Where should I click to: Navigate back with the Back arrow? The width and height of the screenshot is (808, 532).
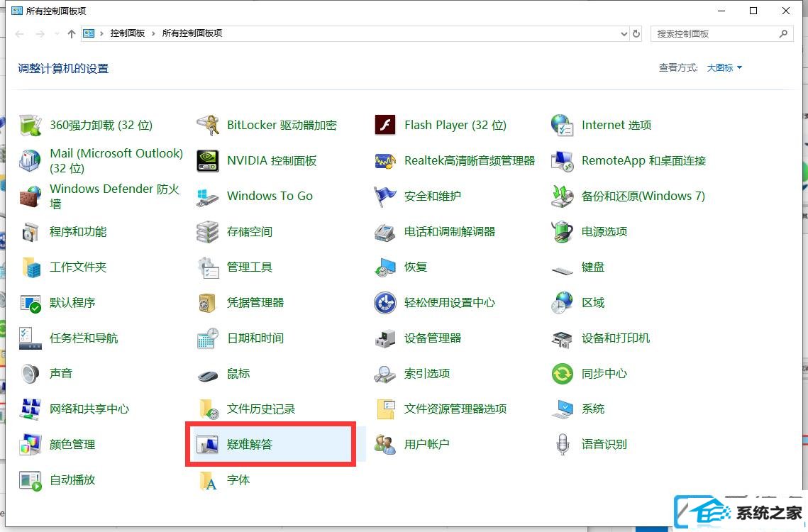click(x=20, y=34)
